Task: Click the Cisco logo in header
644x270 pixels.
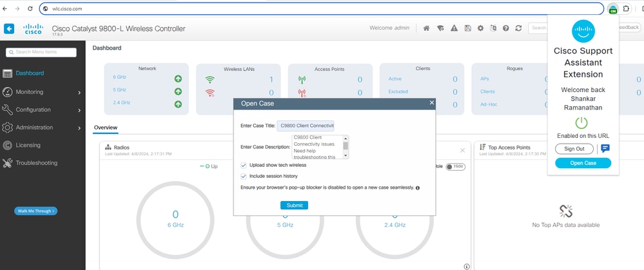Action: point(33,29)
